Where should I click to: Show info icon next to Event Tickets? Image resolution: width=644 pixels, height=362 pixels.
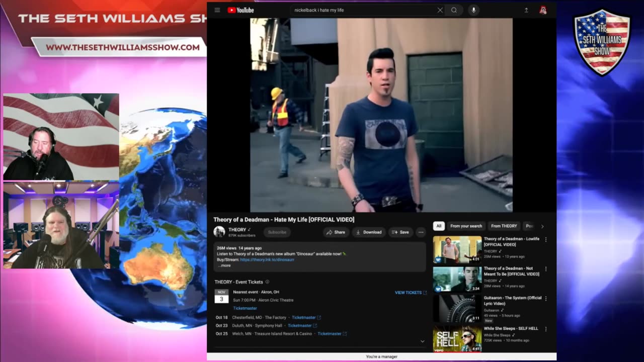pos(267,282)
